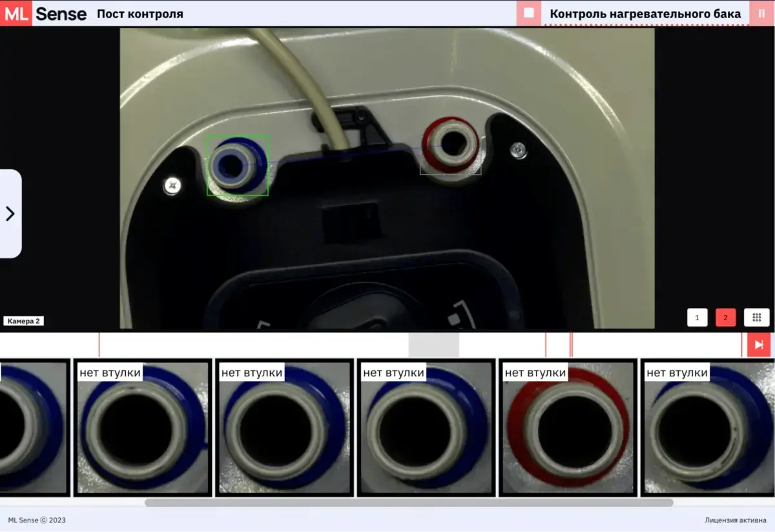Click the stop square icon in header

529,13
